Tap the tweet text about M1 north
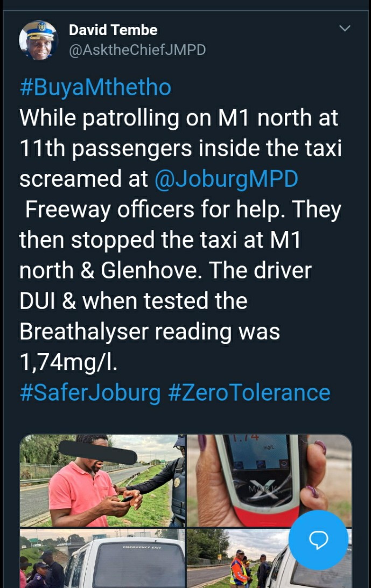This screenshot has height=588, width=371. [180, 240]
